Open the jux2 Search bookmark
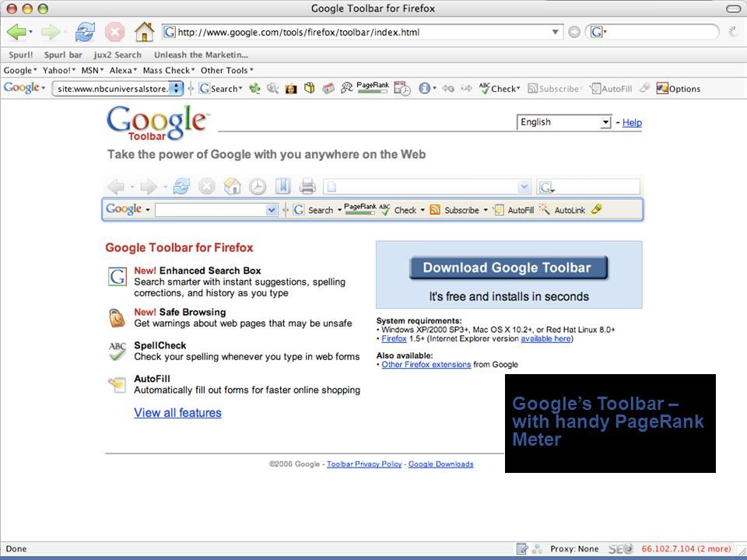Screen dimensions: 747x560 coord(117,54)
